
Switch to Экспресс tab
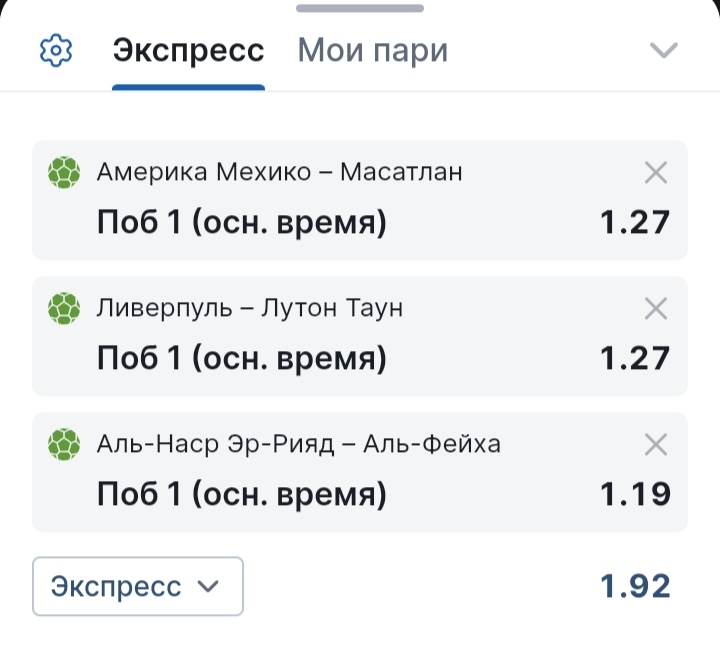click(188, 51)
